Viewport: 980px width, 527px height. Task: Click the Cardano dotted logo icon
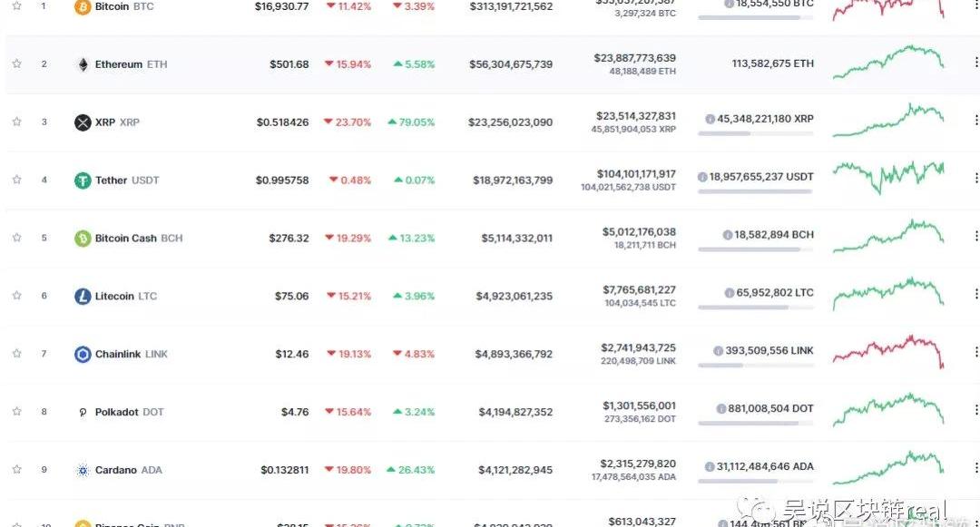(x=83, y=470)
